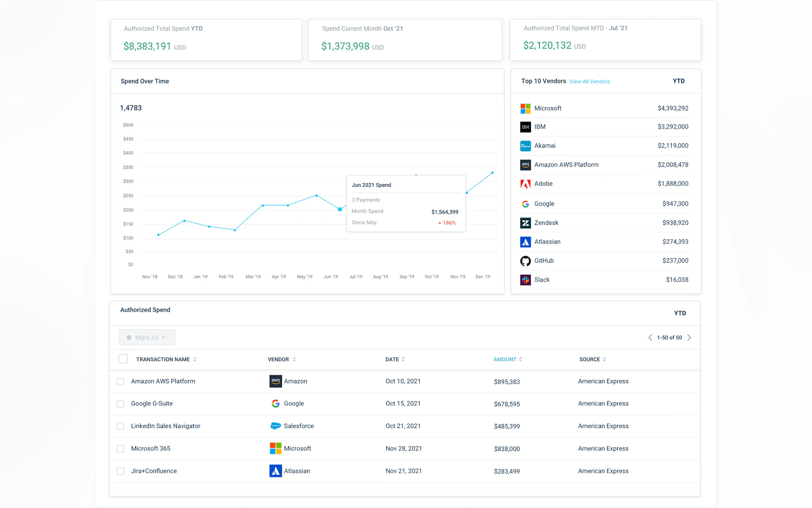The image size is (812, 508).
Task: Click the Slack logo icon
Action: tap(525, 280)
